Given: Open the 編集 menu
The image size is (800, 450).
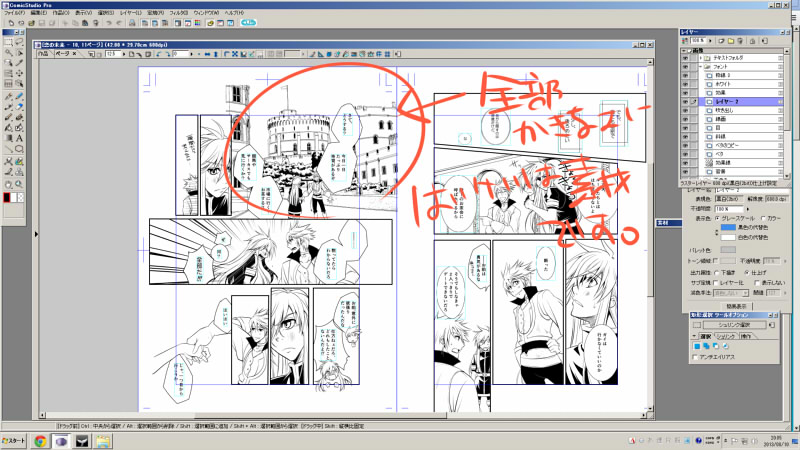Looking at the screenshot, I should (38, 13).
